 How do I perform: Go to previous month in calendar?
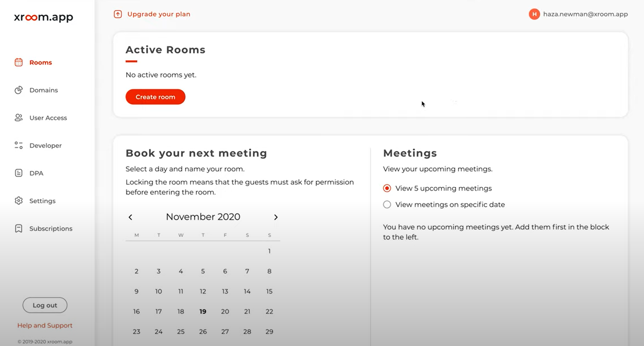130,217
